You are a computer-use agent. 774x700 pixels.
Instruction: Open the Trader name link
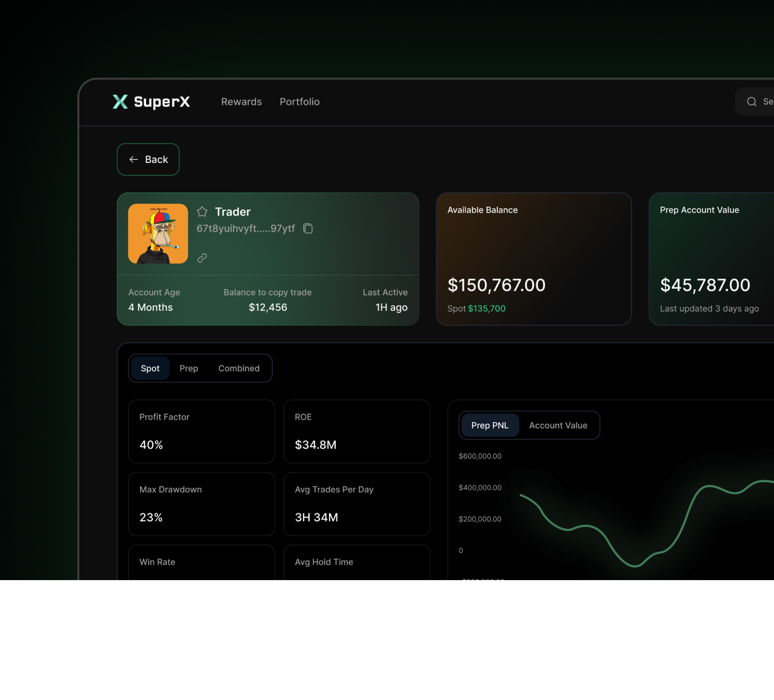click(233, 211)
